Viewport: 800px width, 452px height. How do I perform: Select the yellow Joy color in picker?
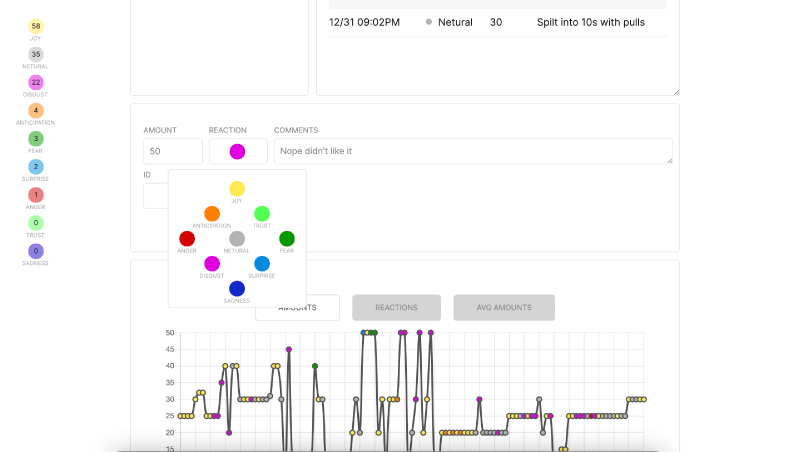237,189
